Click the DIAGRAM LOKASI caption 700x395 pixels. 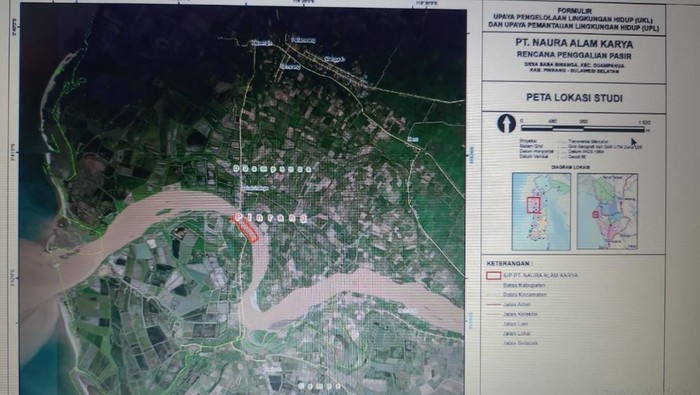pyautogui.click(x=571, y=167)
